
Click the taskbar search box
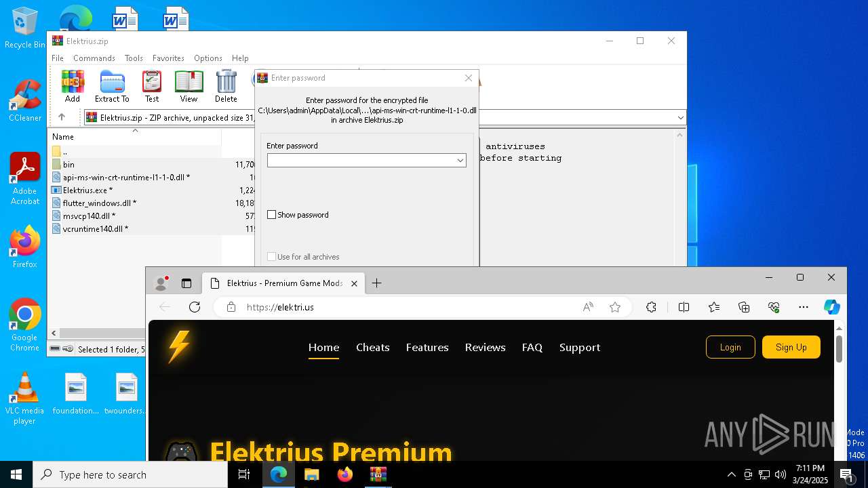click(x=130, y=474)
